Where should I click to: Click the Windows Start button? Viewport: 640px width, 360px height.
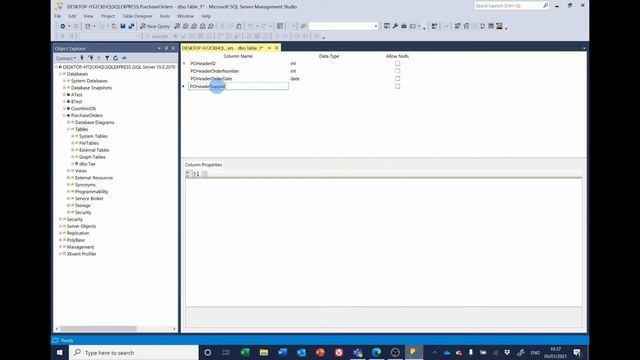pyautogui.click(x=60, y=352)
